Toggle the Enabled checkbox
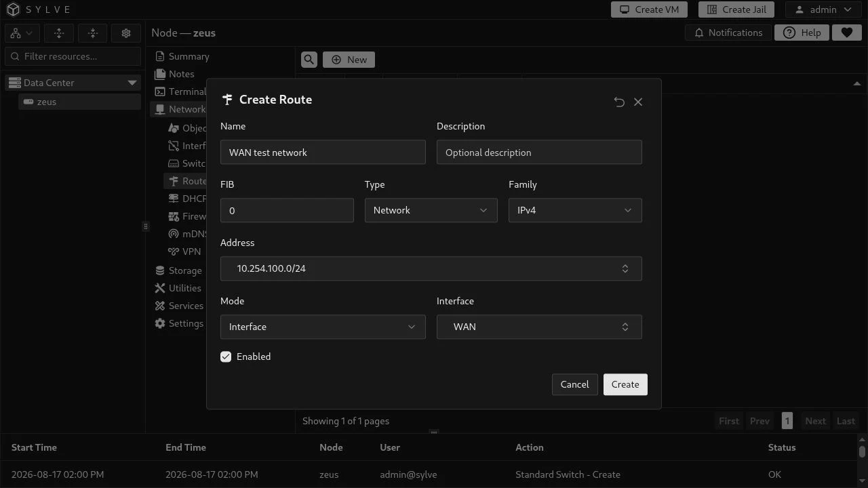Image resolution: width=868 pixels, height=488 pixels. (x=226, y=357)
